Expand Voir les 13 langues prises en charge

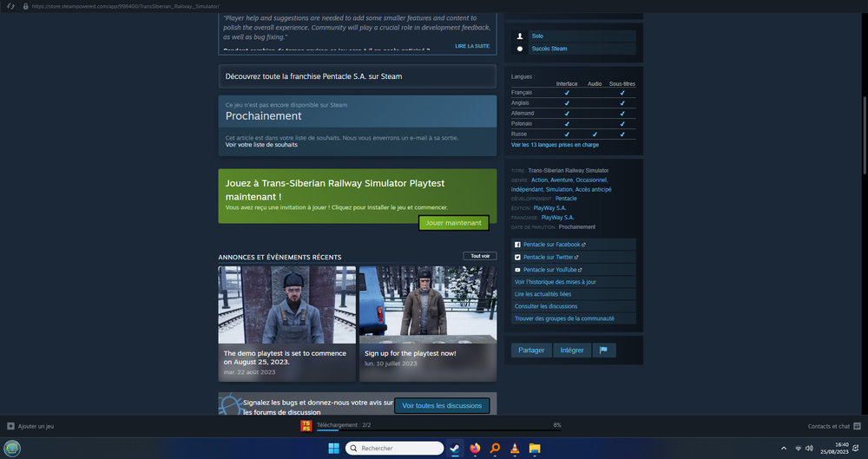coord(555,145)
